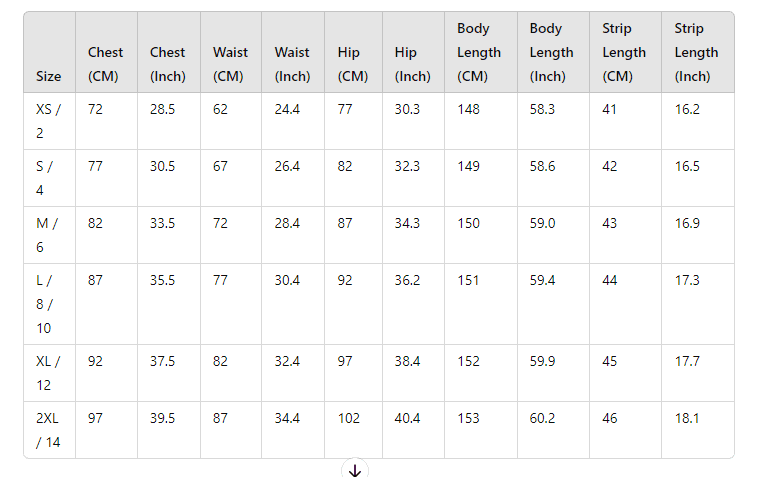Click the Size column header
Viewport: 759px width, 477px height.
point(48,76)
